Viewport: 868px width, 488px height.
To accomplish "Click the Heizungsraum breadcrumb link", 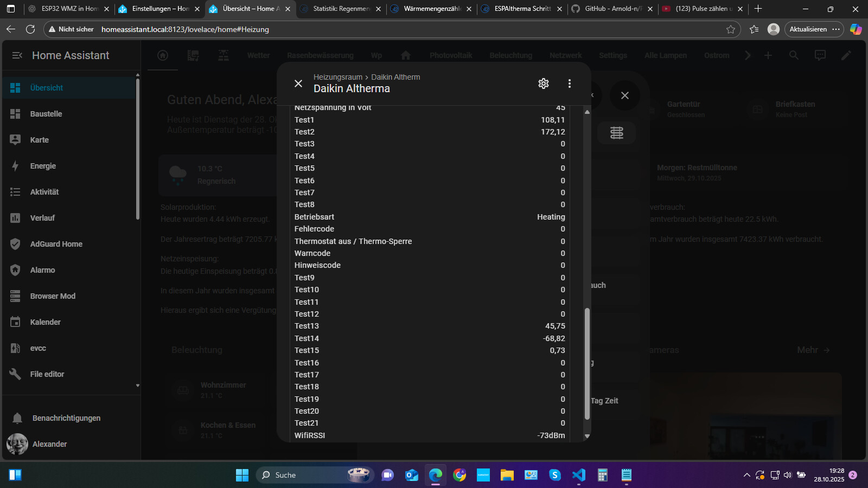I will click(x=337, y=77).
